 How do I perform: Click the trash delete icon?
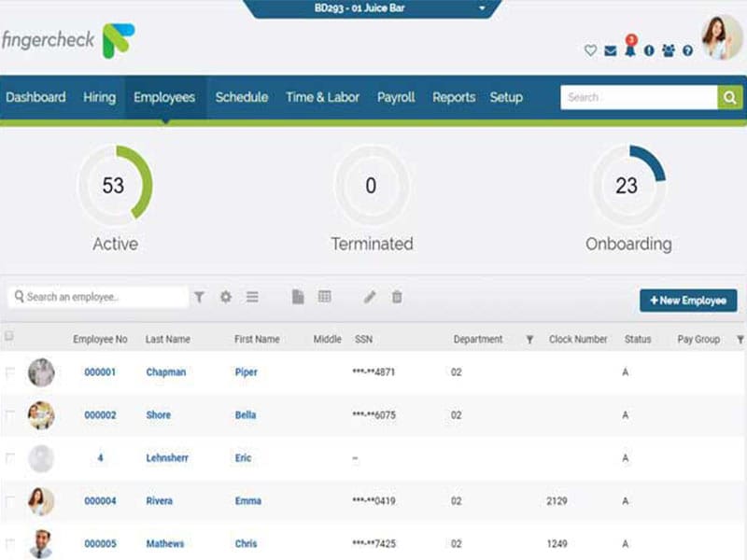tap(397, 297)
